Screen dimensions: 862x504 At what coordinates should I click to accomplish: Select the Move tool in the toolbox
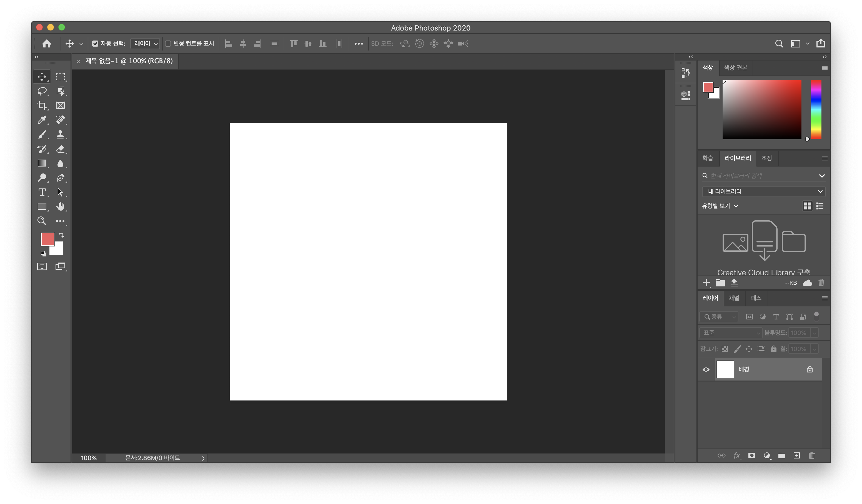click(42, 77)
